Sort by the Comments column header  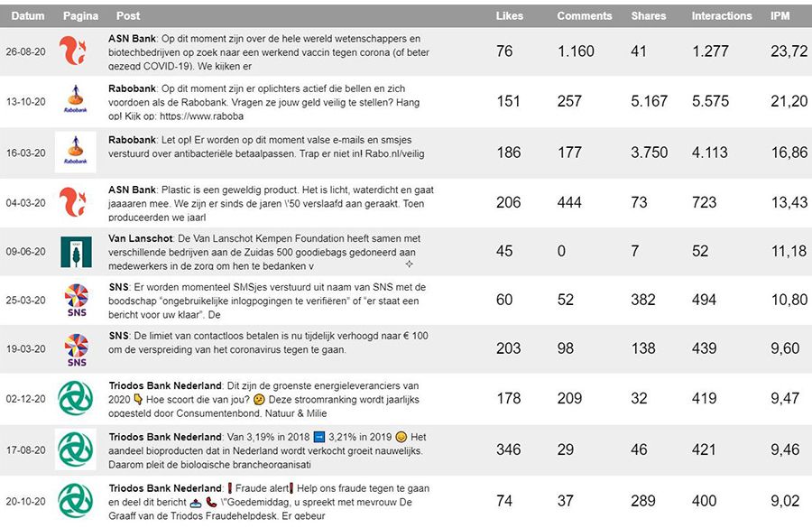click(585, 16)
